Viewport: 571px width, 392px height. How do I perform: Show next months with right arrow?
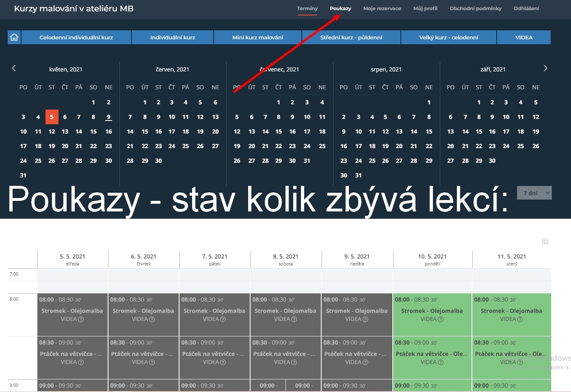coord(545,68)
